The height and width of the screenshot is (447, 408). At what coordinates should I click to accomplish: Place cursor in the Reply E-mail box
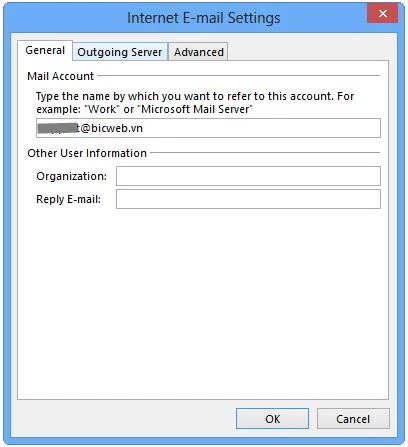pyautogui.click(x=248, y=199)
